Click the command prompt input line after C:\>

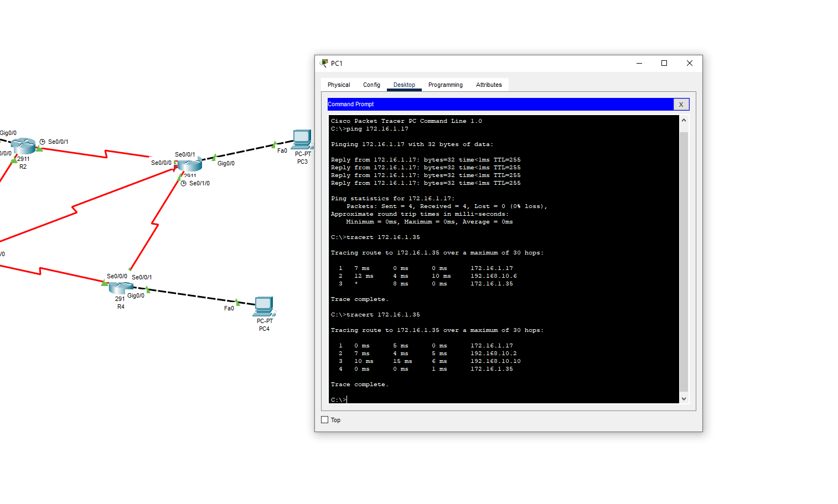pyautogui.click(x=354, y=399)
